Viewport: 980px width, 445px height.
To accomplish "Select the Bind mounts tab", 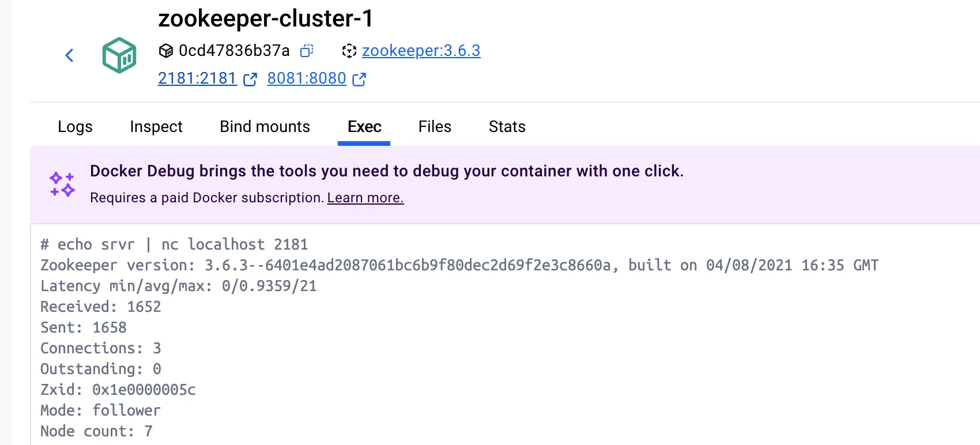I will 265,127.
